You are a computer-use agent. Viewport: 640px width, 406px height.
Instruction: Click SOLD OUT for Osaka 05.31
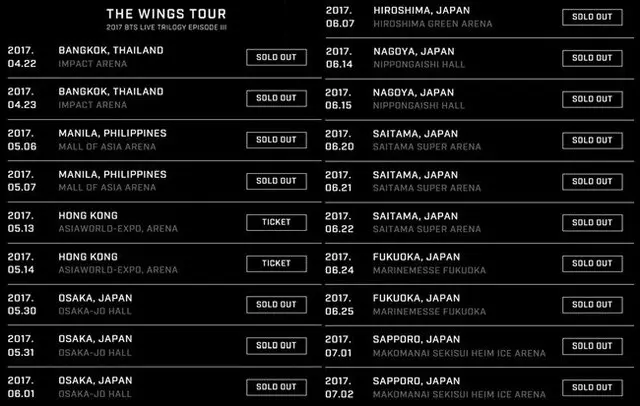point(276,346)
